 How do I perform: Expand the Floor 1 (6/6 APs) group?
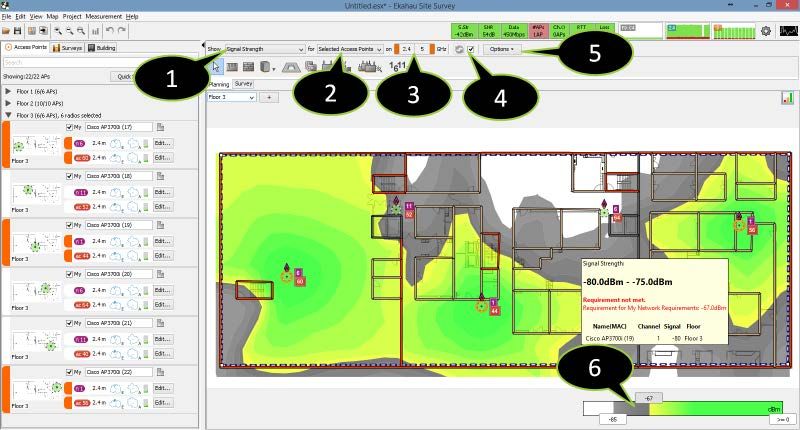point(8,91)
